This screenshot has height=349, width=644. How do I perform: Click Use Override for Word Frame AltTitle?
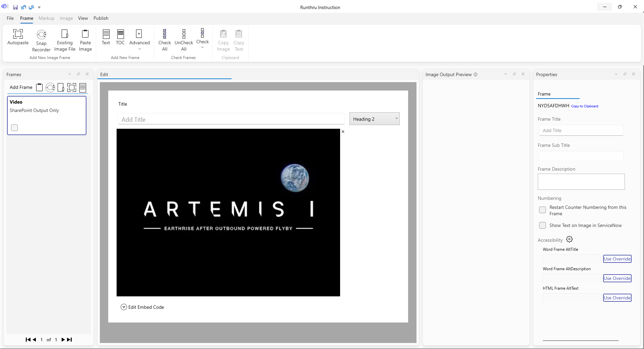[617, 259]
